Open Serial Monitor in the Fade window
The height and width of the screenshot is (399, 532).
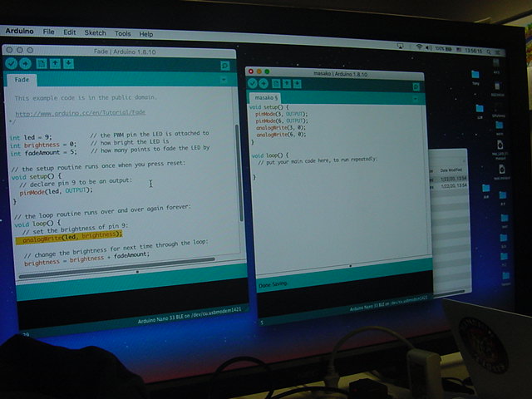pyautogui.click(x=224, y=66)
